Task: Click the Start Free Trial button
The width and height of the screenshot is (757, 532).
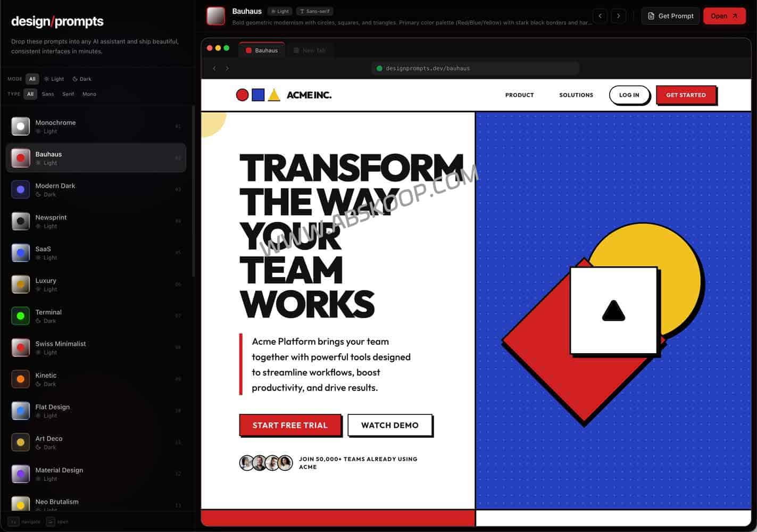Action: (290, 425)
